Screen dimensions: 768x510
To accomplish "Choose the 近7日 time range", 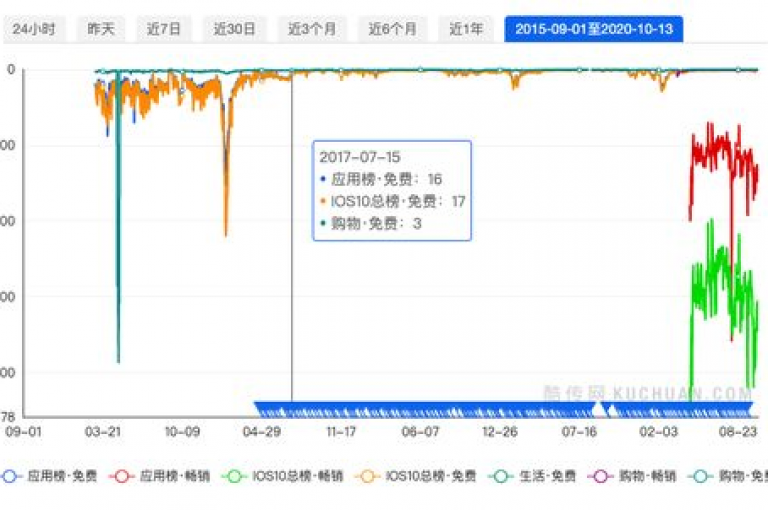I will pos(164,29).
